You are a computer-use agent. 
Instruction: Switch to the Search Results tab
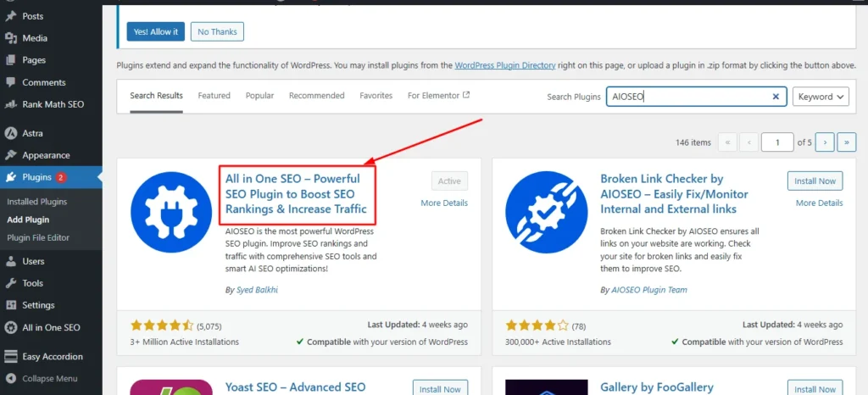pyautogui.click(x=156, y=96)
